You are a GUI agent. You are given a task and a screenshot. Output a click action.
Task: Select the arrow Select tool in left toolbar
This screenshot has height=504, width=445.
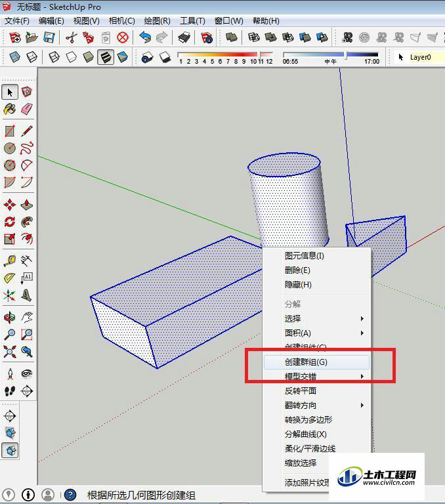[x=10, y=93]
